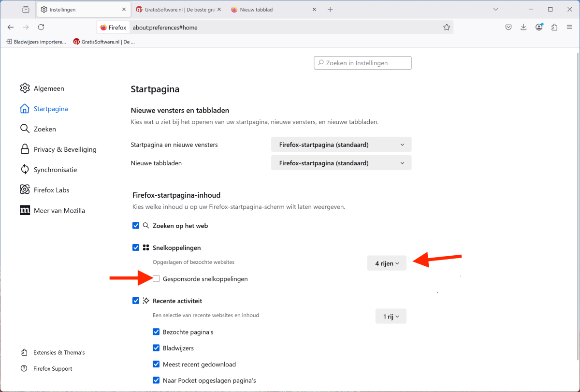
Task: Expand the Nieuwe tabbladen dropdown
Action: coord(341,163)
